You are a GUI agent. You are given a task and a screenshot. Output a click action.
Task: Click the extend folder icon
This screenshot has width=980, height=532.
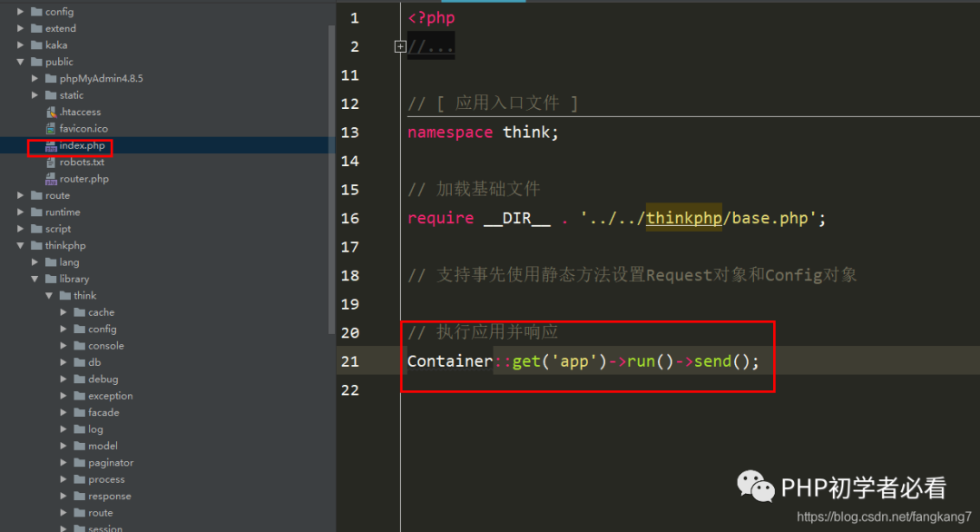(x=36, y=28)
